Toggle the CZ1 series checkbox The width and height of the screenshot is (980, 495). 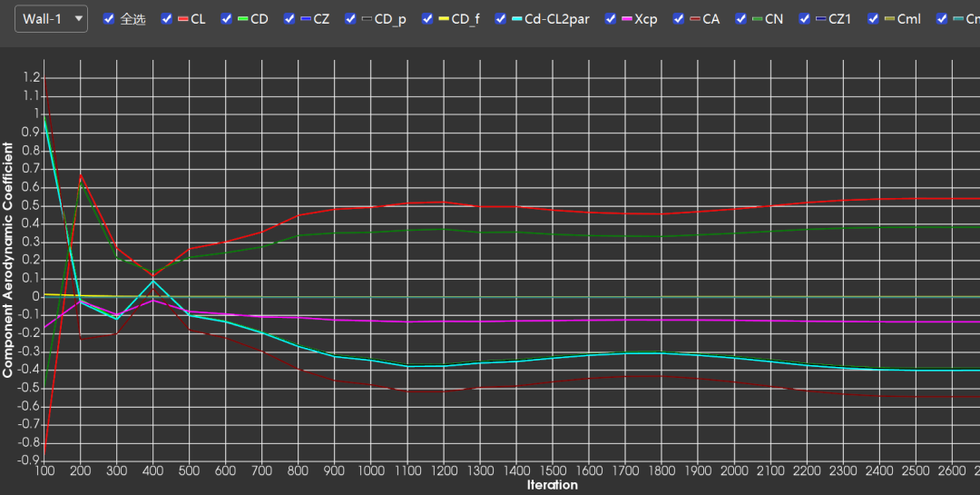click(x=804, y=19)
